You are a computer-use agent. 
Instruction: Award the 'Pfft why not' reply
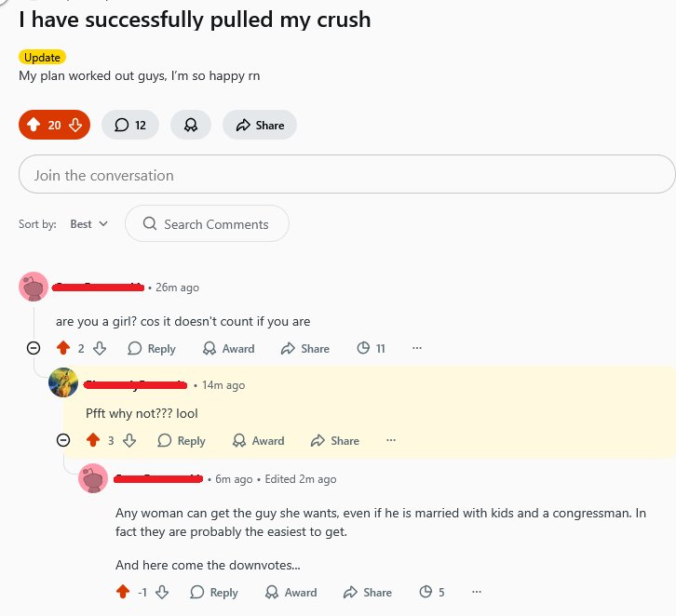point(258,440)
